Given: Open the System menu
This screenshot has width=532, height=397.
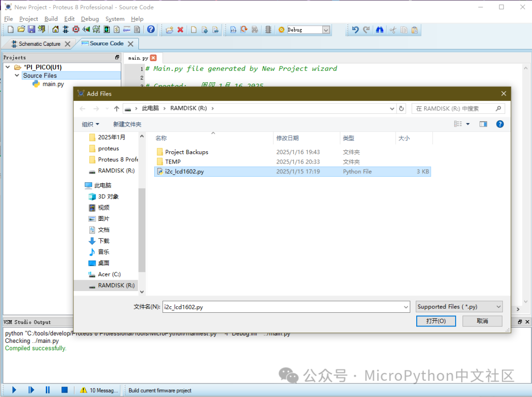Looking at the screenshot, I should (115, 19).
